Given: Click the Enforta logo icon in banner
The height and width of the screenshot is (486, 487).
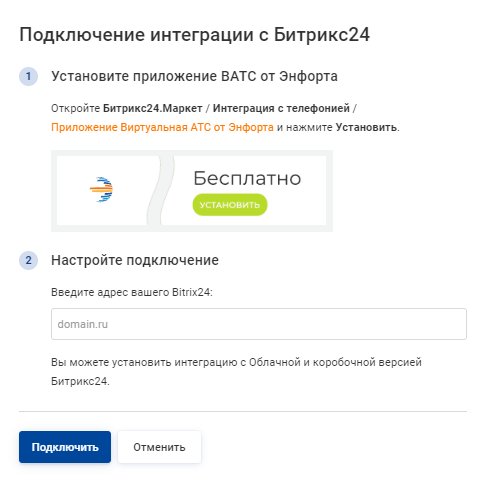Looking at the screenshot, I should click(101, 190).
